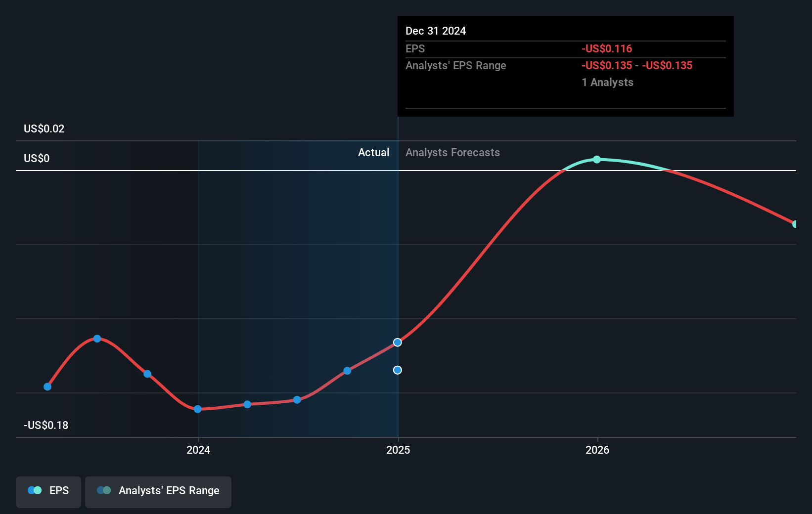Click the highlighted EPS point at 2025 boundary

pyautogui.click(x=398, y=343)
